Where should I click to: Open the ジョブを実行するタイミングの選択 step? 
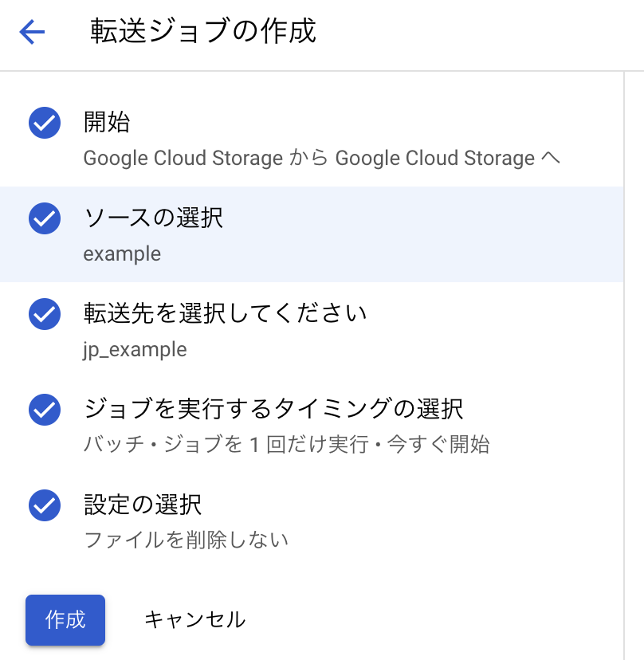(x=273, y=409)
